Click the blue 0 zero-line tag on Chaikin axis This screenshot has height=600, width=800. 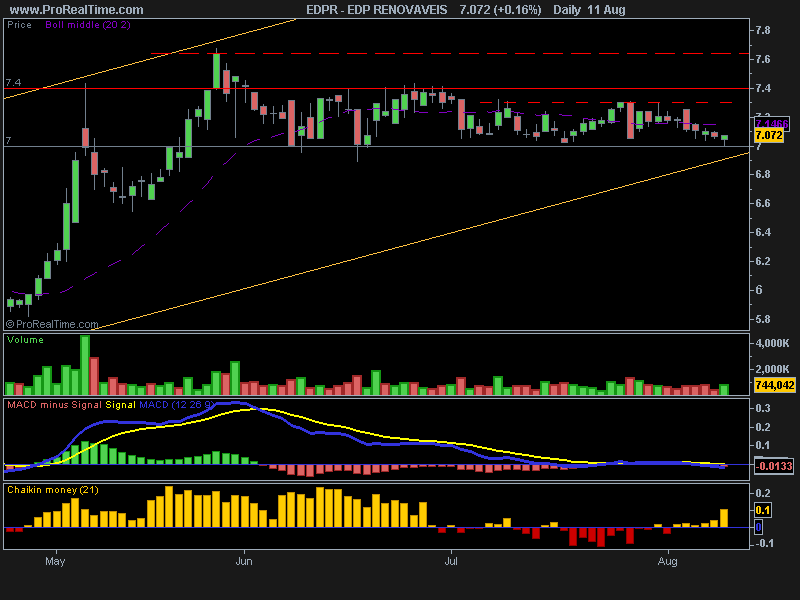(759, 528)
